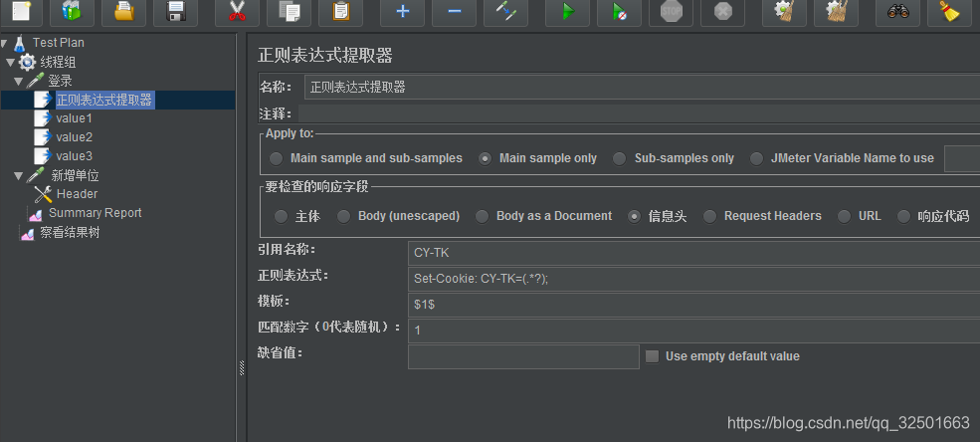
Task: Select Sub-samples only option
Action: (x=620, y=159)
